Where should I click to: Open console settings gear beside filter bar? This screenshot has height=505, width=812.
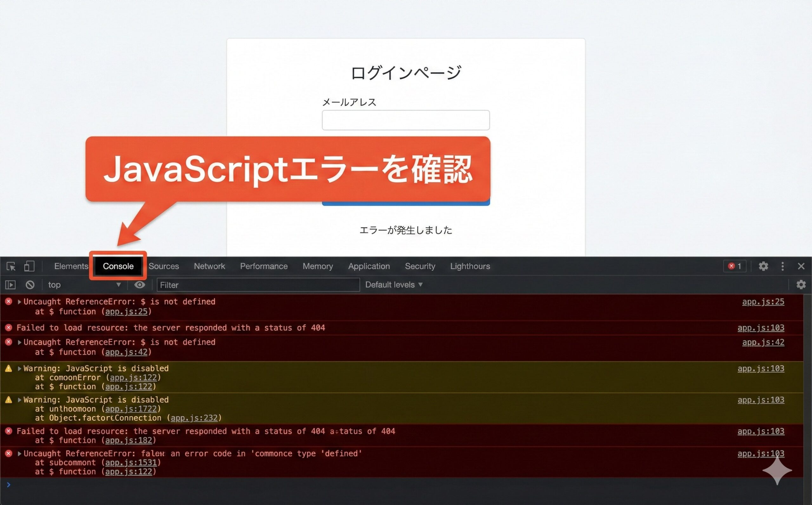(801, 285)
